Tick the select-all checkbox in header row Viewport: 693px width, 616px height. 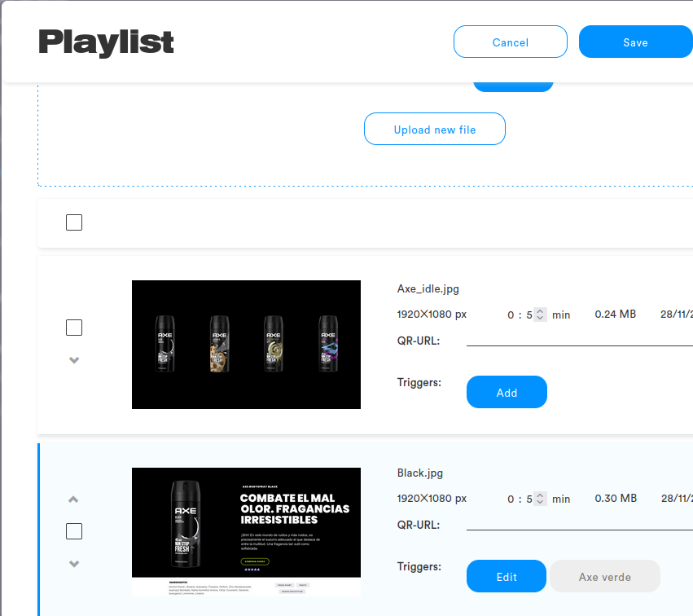pyautogui.click(x=74, y=222)
